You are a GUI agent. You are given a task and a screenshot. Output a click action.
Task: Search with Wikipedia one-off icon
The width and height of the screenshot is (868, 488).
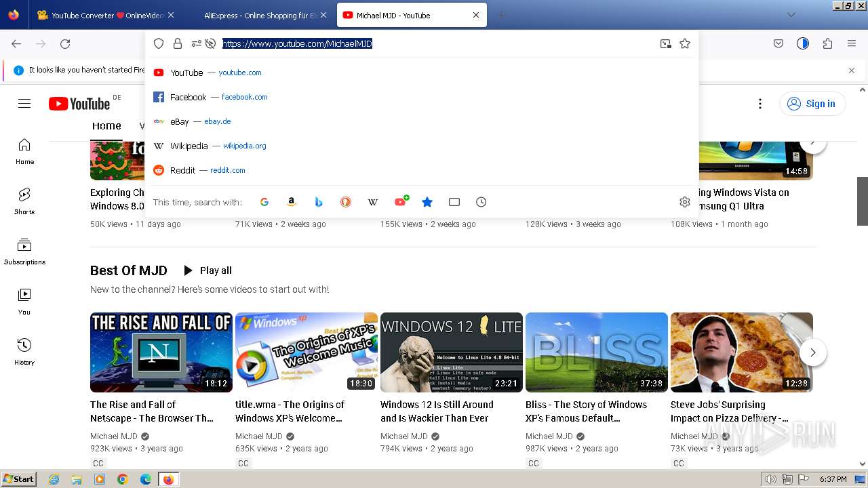(x=373, y=202)
